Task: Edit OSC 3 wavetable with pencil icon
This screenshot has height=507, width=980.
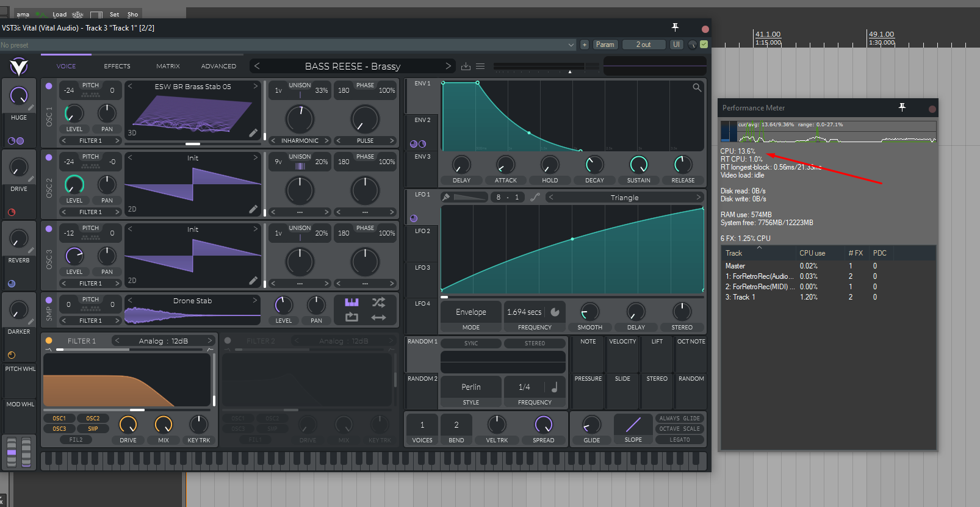Action: (x=253, y=281)
